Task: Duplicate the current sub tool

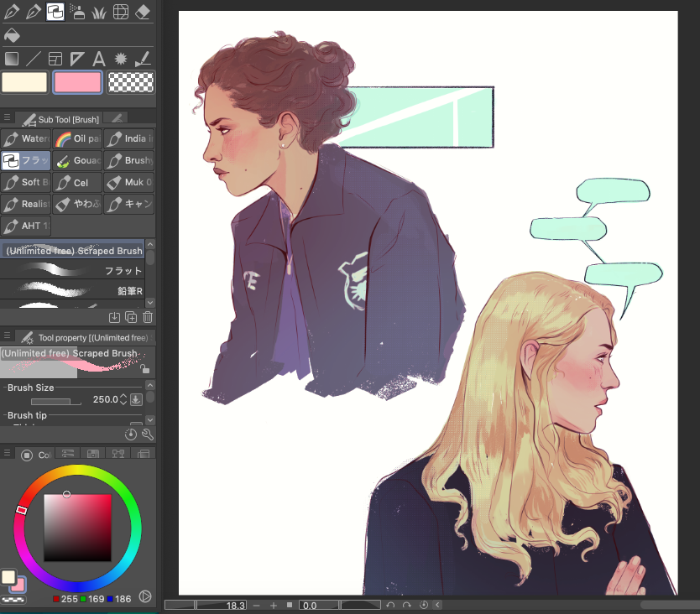Action: click(131, 316)
